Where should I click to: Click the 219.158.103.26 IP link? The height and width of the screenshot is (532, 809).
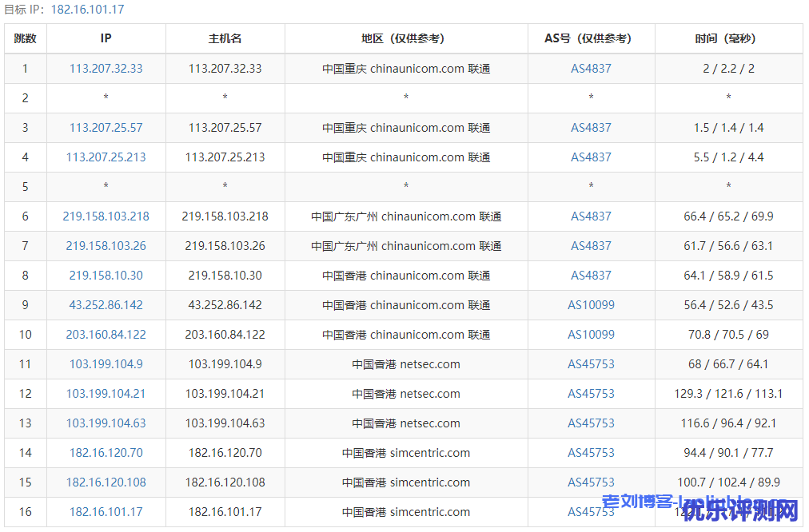click(x=106, y=246)
